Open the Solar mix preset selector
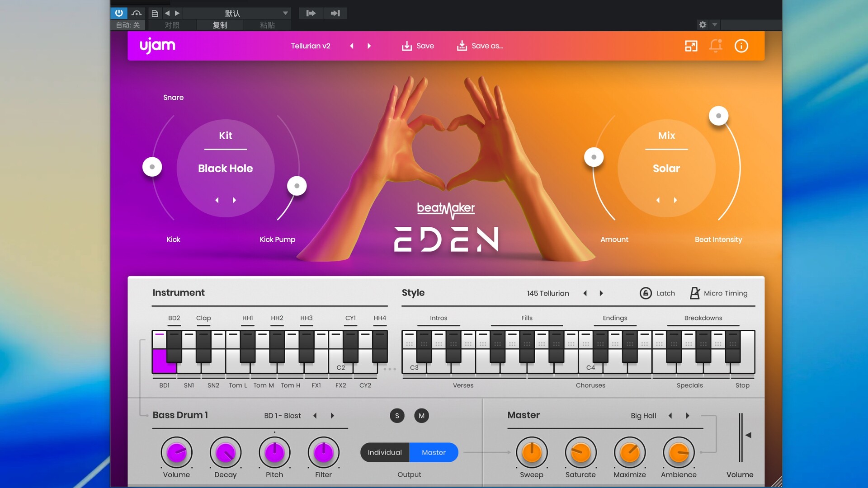The width and height of the screenshot is (868, 488). pos(666,168)
